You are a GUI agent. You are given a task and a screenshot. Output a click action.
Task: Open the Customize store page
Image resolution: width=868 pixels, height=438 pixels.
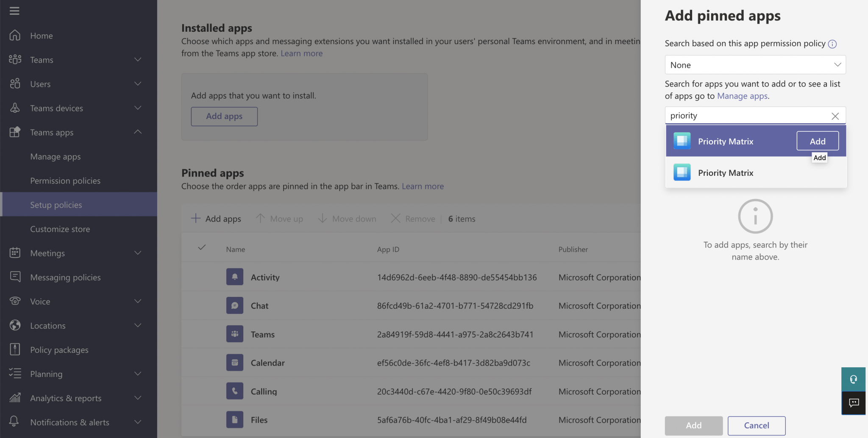pos(60,229)
